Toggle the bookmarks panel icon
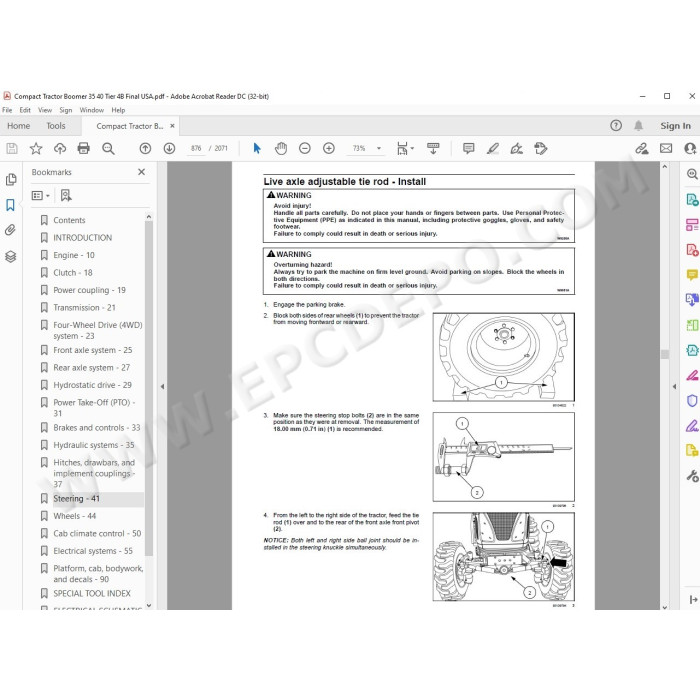 click(x=10, y=205)
